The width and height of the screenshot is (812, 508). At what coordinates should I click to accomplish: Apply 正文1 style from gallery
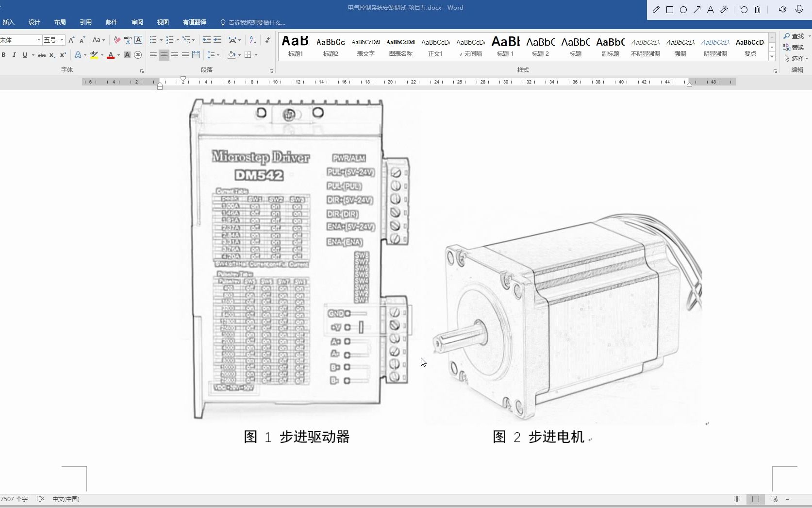click(435, 47)
